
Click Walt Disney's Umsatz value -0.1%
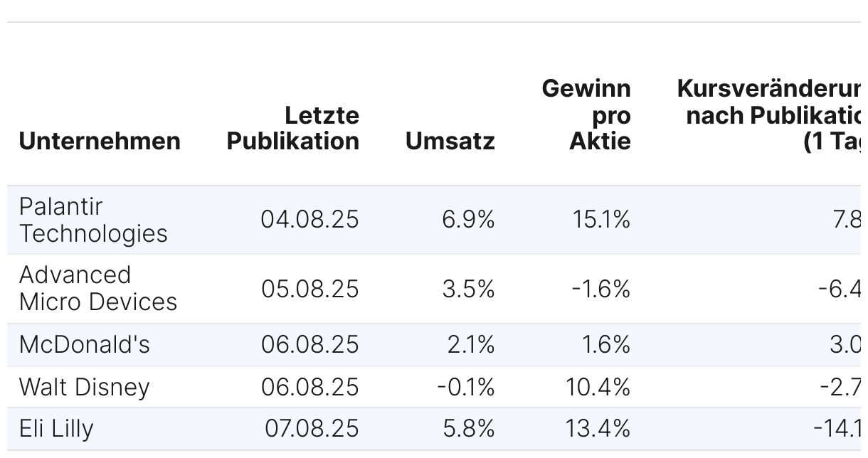pos(466,387)
